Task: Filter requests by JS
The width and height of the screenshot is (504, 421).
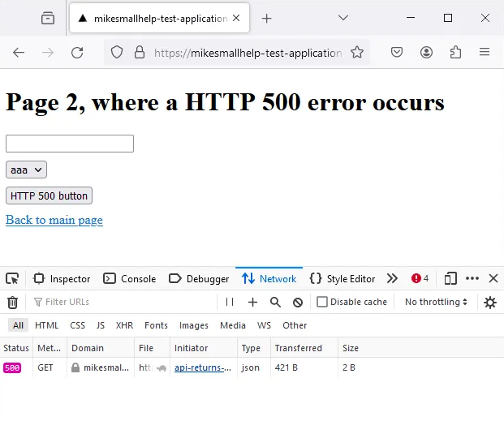Action: (x=101, y=325)
